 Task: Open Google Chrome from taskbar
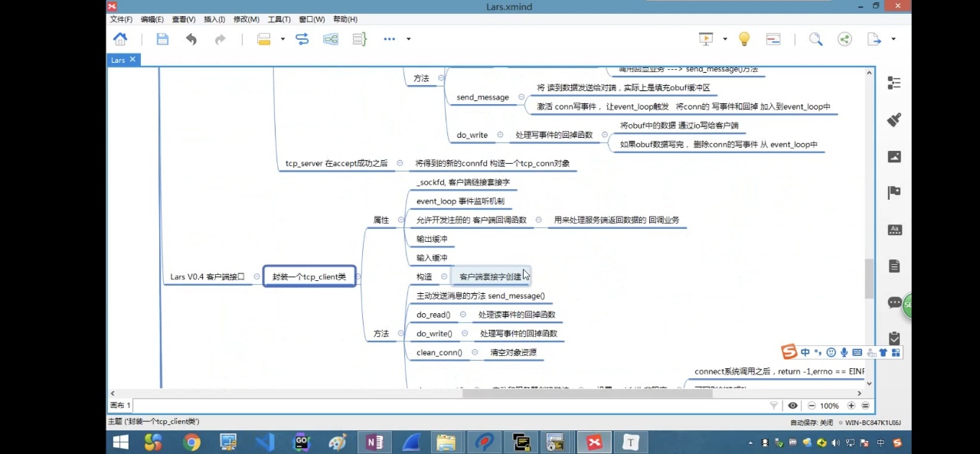[191, 442]
